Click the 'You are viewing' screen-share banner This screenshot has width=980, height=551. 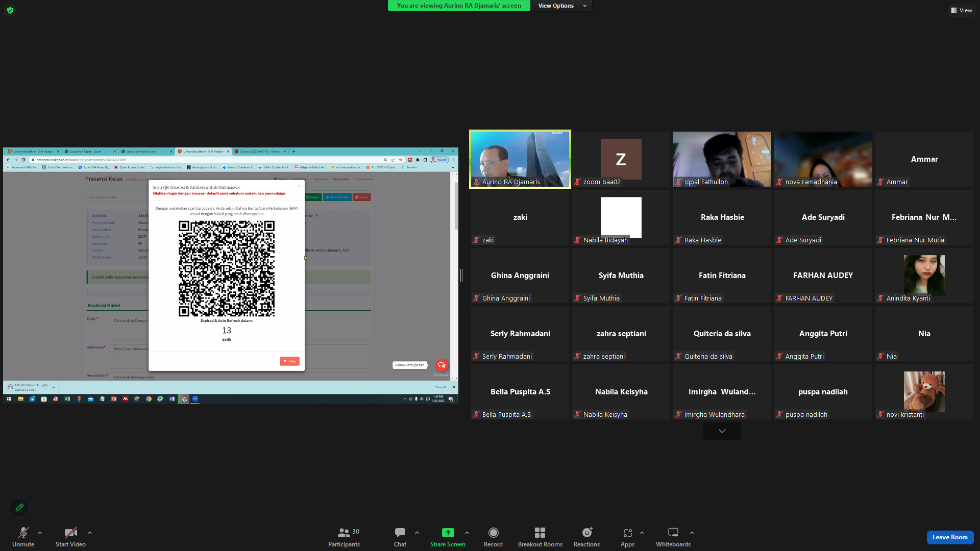[459, 6]
